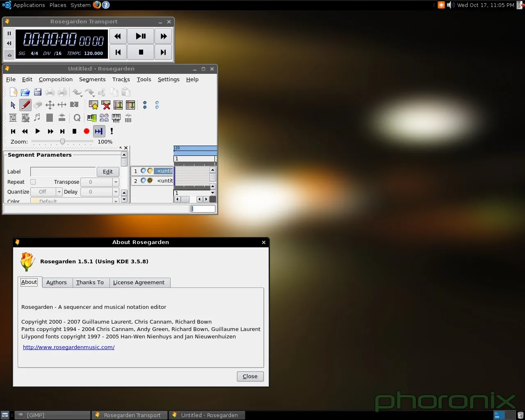Screen dimensions: 525x420
Task: Toggle mute LED on track 2
Action: (143, 180)
